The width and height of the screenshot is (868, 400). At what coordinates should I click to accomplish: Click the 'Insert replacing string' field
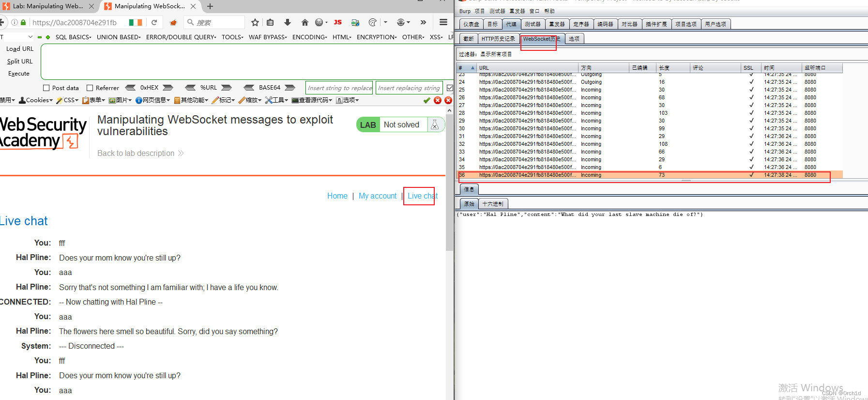pyautogui.click(x=409, y=88)
